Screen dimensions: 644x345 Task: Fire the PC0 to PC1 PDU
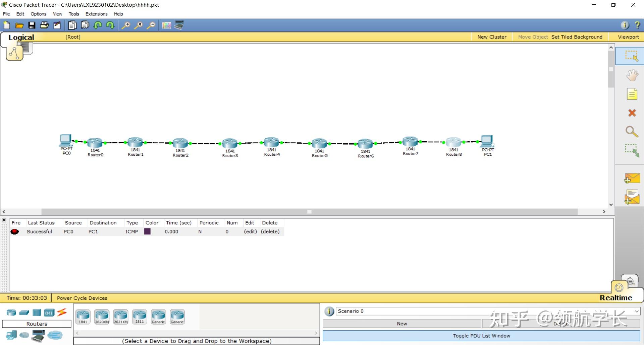(x=15, y=231)
